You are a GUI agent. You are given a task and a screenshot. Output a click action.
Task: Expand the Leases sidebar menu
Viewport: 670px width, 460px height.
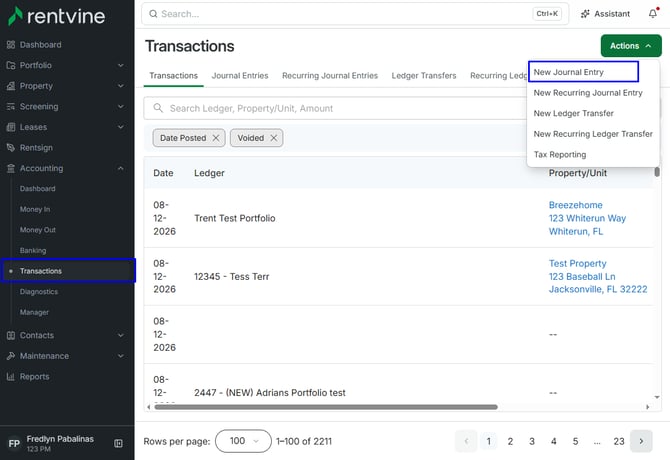pos(120,127)
